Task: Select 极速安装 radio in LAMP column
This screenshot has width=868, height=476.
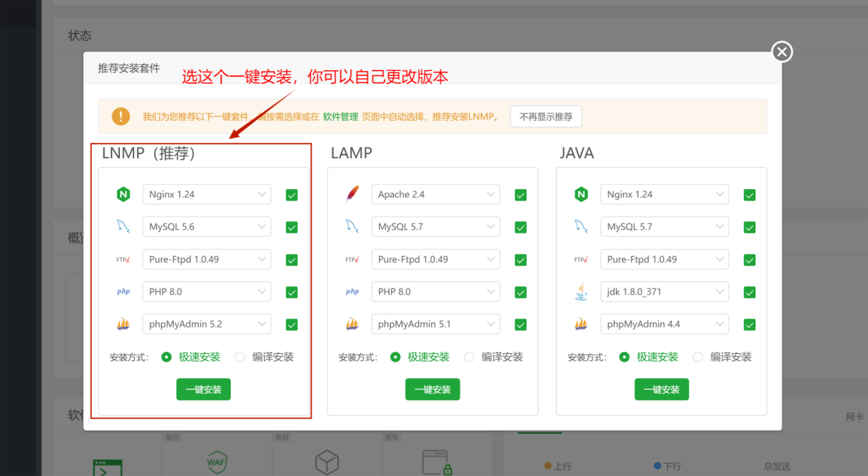Action: pyautogui.click(x=395, y=357)
